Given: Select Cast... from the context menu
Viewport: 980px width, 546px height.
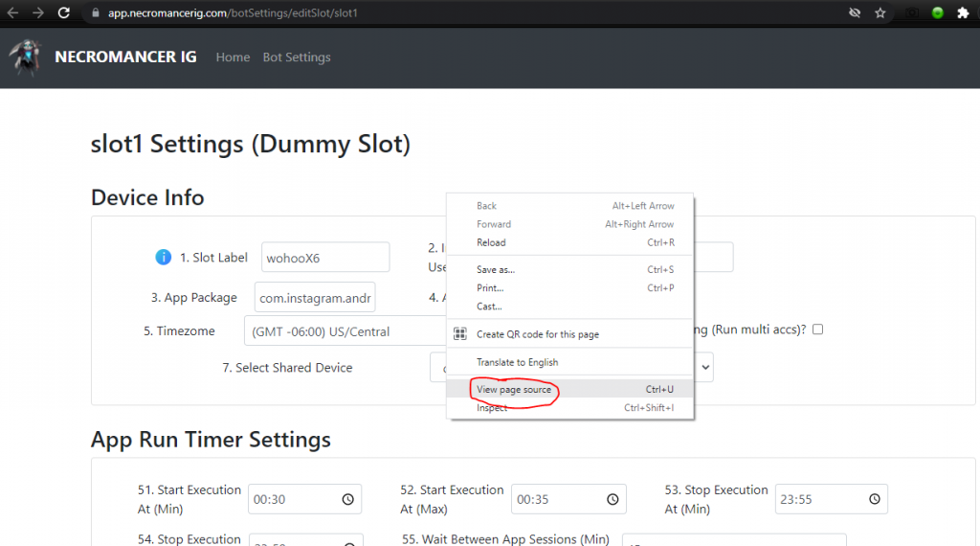Looking at the screenshot, I should pos(570,307).
